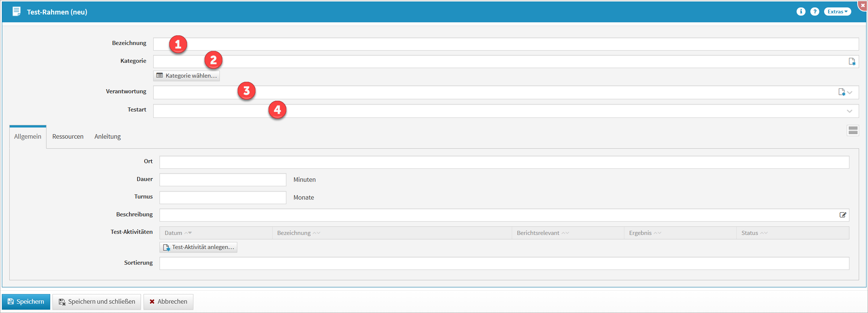
Task: Select the Allgemein tab
Action: pos(28,136)
